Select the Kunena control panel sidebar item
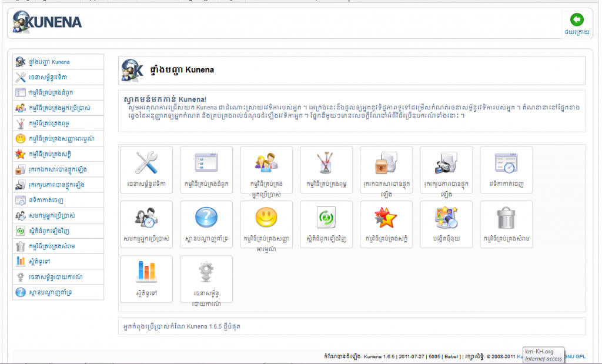Image resolution: width=602 pixels, height=364 pixels. [58, 62]
